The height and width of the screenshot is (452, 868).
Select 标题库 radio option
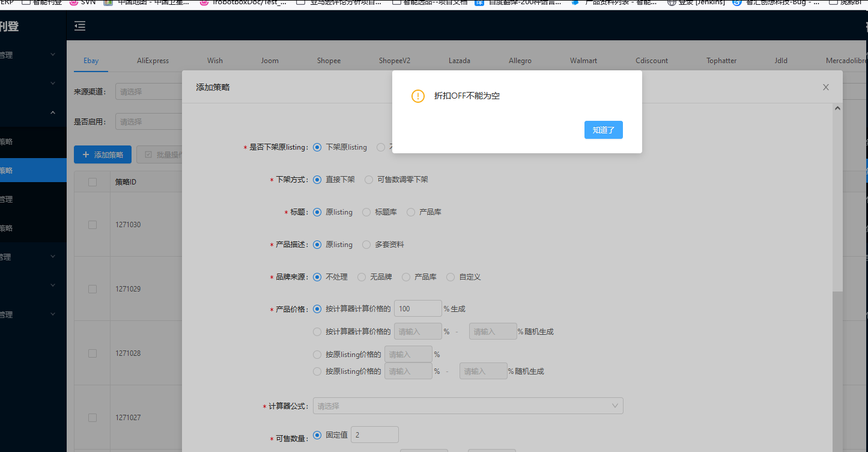pos(366,212)
